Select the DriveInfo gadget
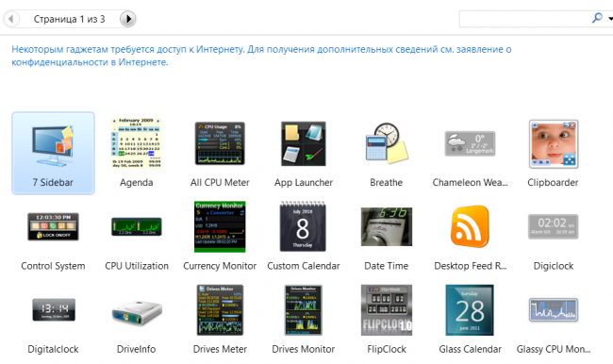613x364 pixels. (x=137, y=320)
